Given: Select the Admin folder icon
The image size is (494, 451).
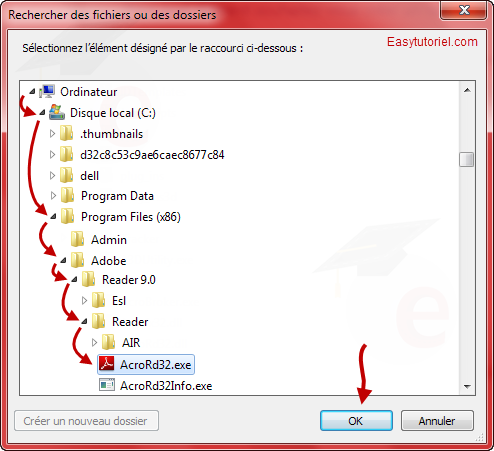Looking at the screenshot, I should pyautogui.click(x=78, y=239).
